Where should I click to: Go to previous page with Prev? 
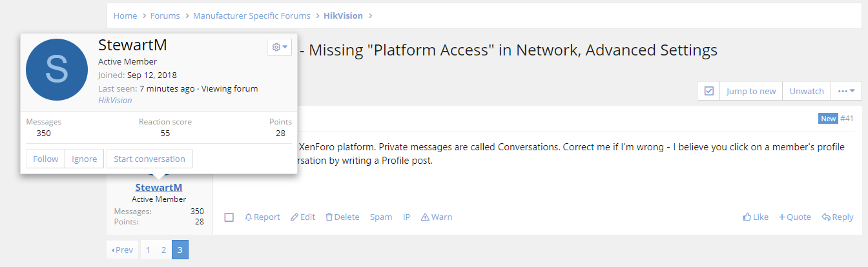pos(122,250)
